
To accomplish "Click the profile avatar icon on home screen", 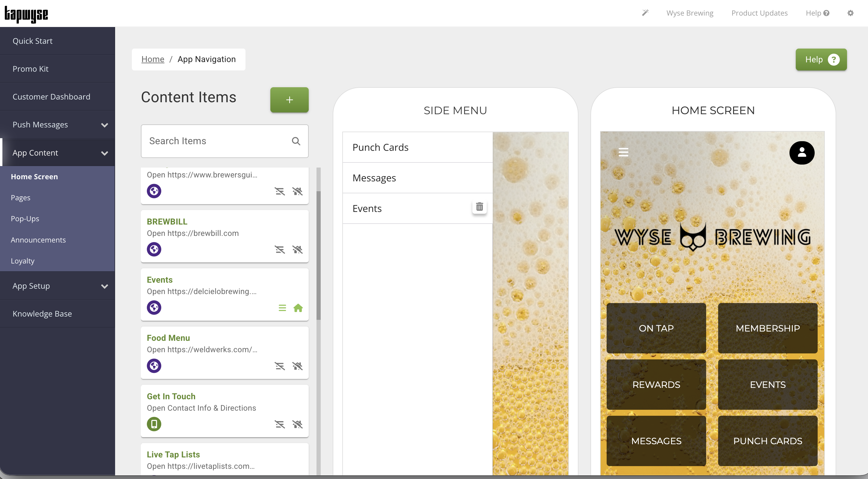I will (802, 153).
